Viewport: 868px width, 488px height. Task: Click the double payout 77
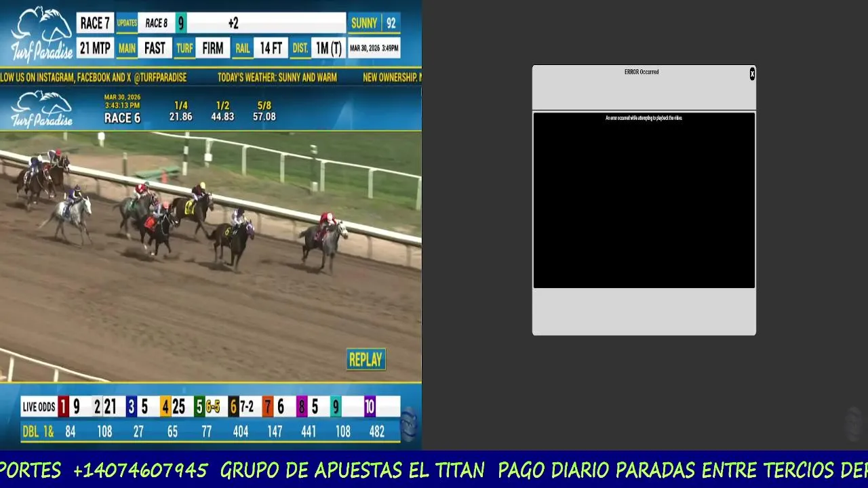(x=206, y=432)
